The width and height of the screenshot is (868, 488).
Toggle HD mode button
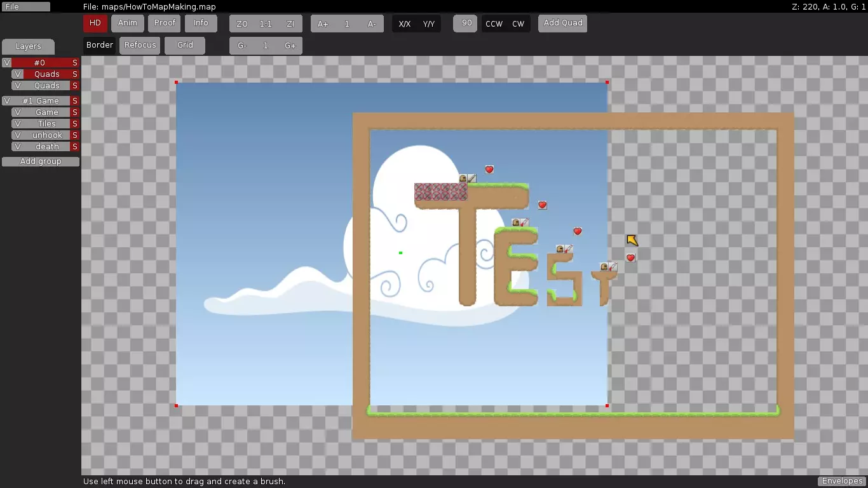pos(95,24)
